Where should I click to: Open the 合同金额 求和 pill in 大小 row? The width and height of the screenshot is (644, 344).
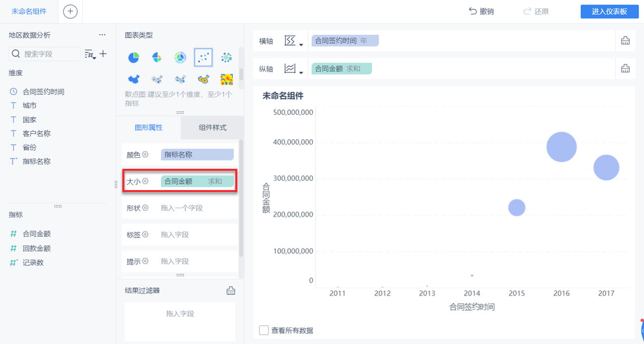click(197, 181)
